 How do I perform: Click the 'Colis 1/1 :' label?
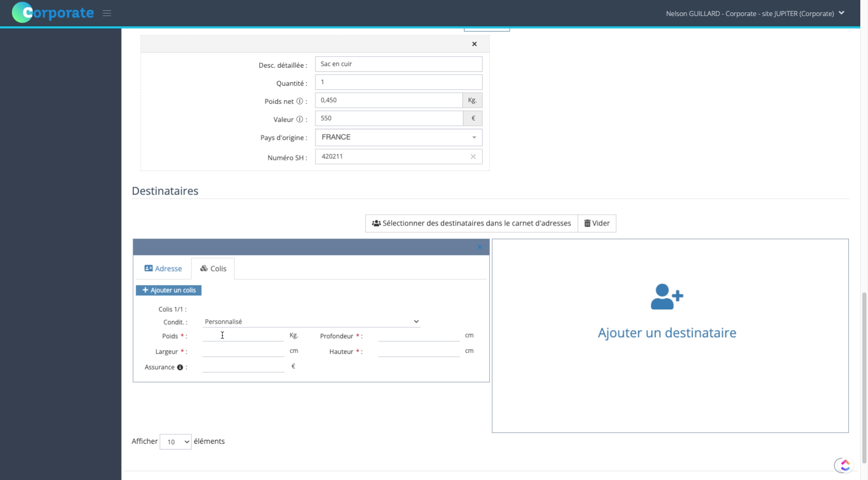(172, 309)
